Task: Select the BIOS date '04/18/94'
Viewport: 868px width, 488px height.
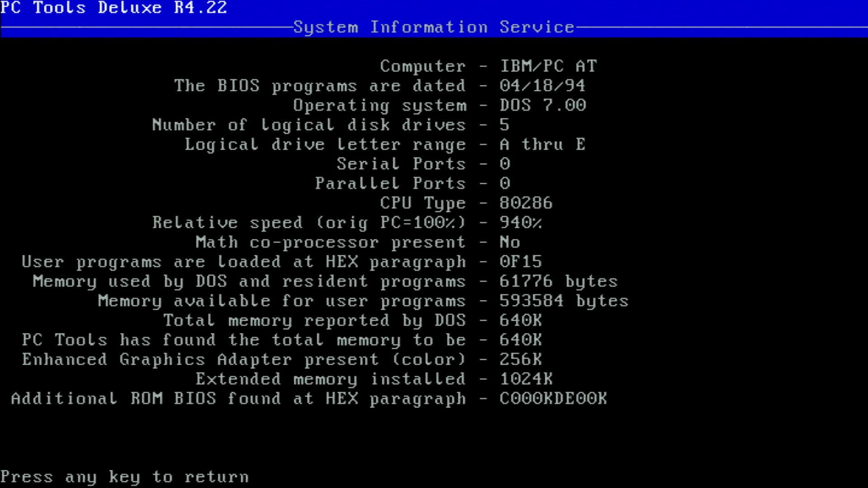Action: click(542, 86)
